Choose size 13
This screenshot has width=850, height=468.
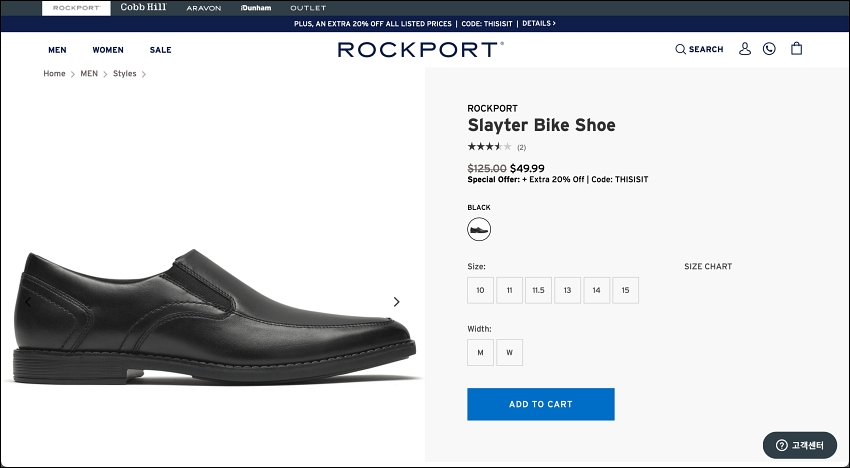tap(568, 290)
